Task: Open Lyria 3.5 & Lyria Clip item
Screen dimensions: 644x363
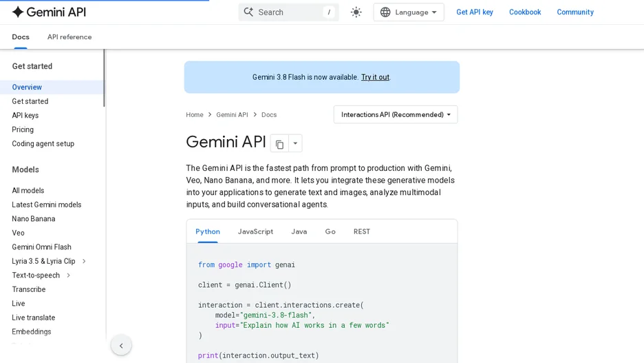Action: [43, 261]
